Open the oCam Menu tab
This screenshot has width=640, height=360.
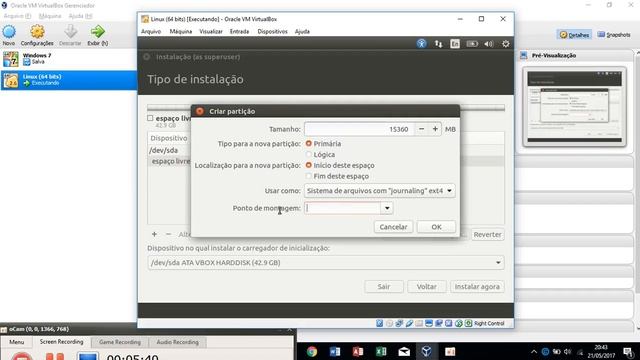tap(17, 342)
